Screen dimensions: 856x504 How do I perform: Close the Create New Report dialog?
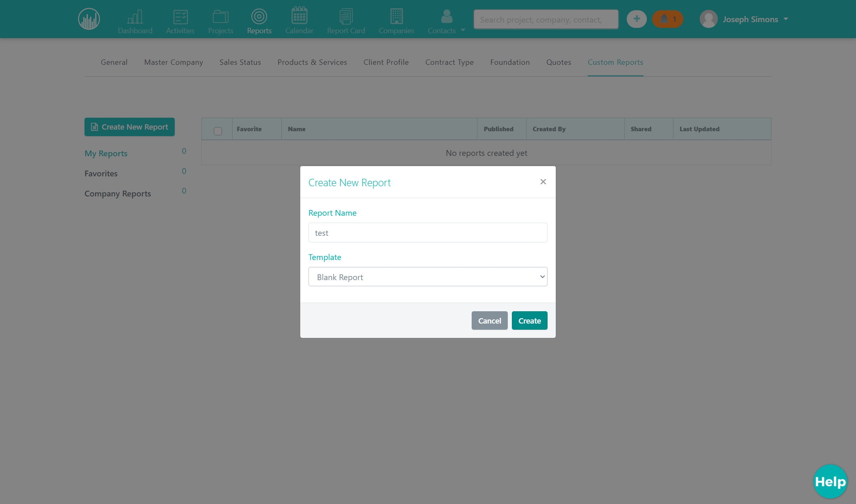[543, 182]
